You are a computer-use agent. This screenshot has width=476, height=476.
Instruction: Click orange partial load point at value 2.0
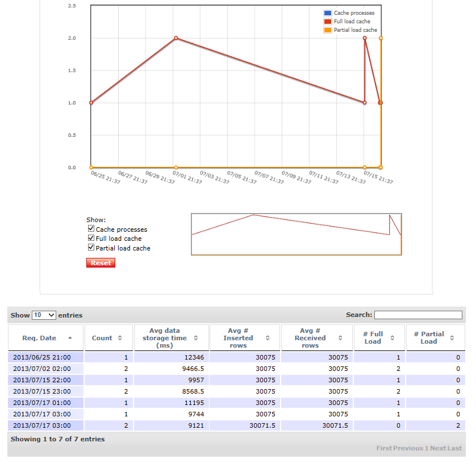click(381, 38)
